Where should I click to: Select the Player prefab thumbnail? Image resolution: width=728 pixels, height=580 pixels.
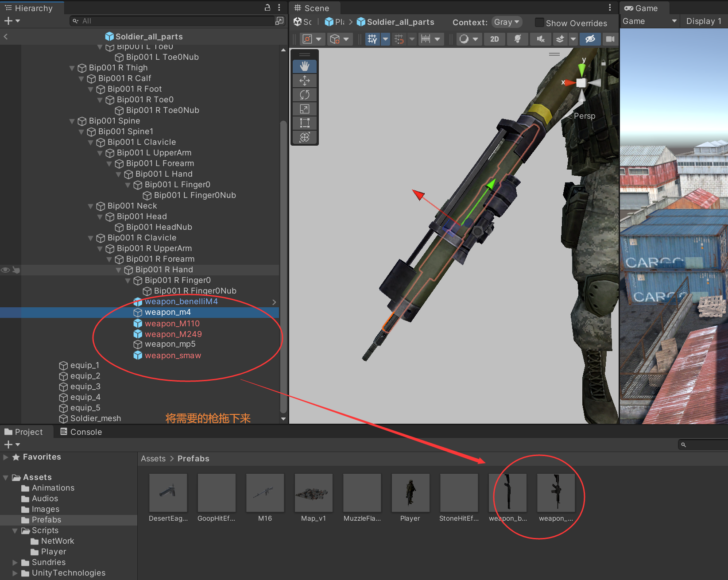pyautogui.click(x=410, y=493)
